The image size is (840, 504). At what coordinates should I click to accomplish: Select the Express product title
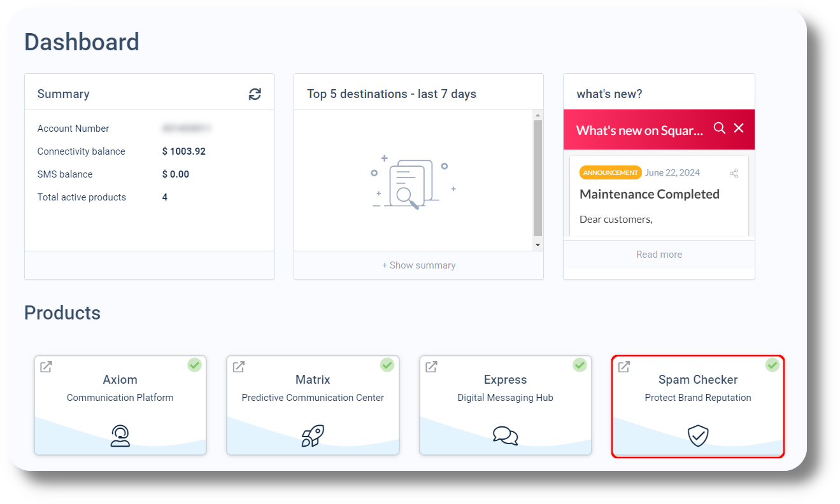pyautogui.click(x=506, y=380)
